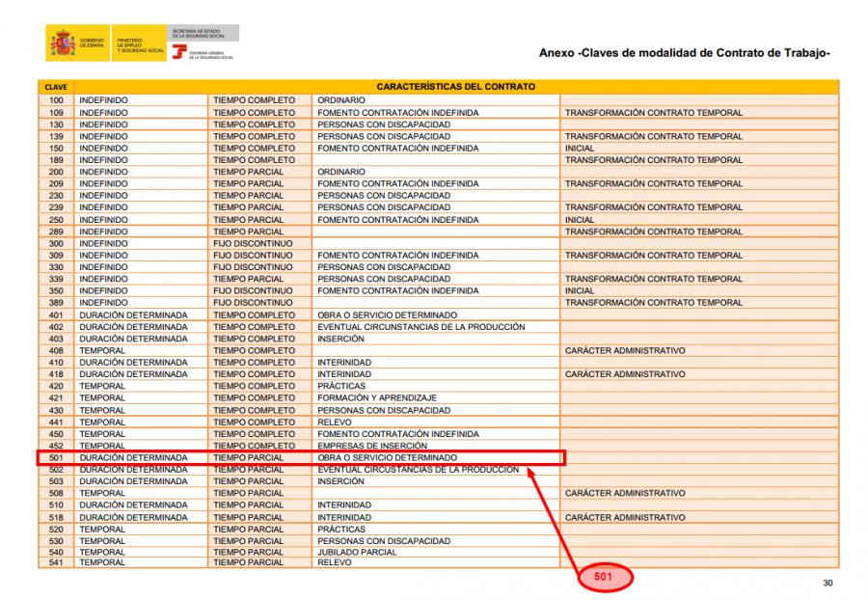The image size is (868, 600).
Task: Select Formación y Aprendizaje in row 421
Action: point(377,397)
